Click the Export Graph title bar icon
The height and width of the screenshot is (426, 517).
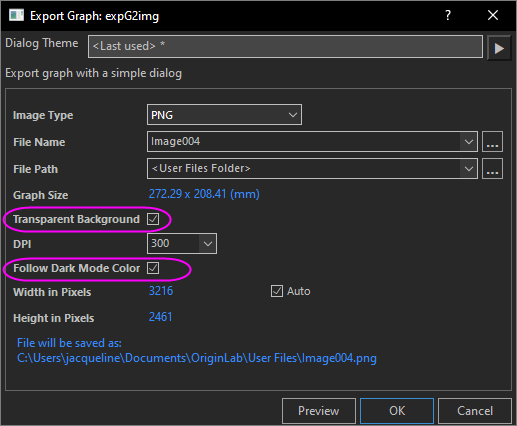point(16,15)
